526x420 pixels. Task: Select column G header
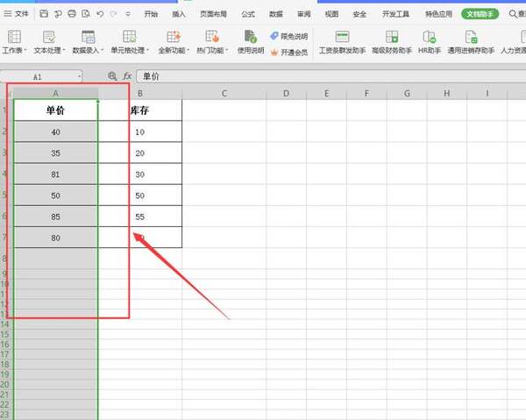[x=407, y=94]
